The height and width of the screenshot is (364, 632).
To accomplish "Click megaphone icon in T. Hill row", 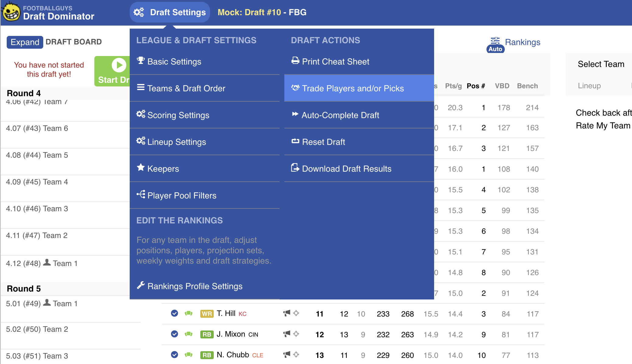I will 286,313.
